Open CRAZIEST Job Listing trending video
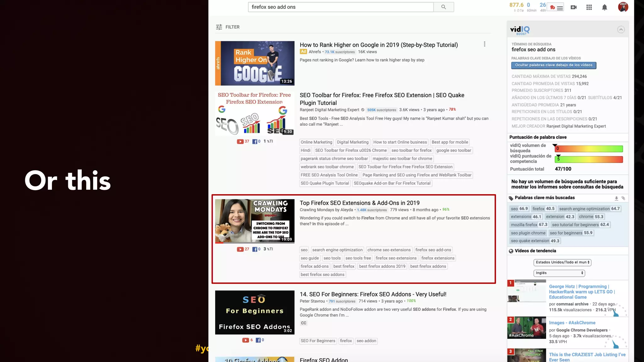 pyautogui.click(x=587, y=357)
